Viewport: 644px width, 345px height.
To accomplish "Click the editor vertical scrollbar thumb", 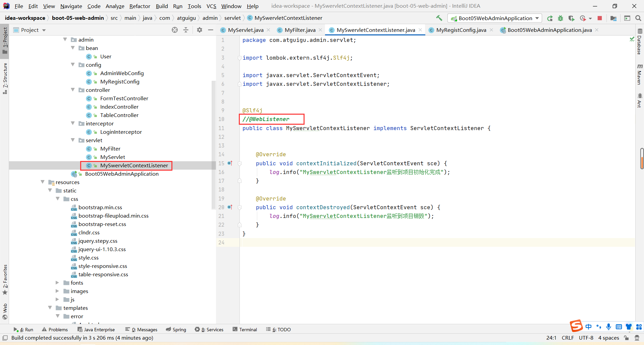I will pyautogui.click(x=642, y=158).
